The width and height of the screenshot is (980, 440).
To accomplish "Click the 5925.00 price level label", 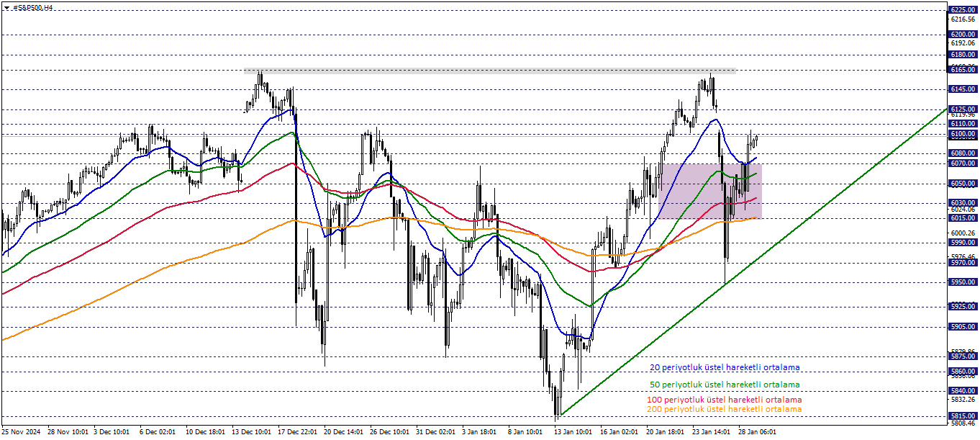I will pos(963,307).
